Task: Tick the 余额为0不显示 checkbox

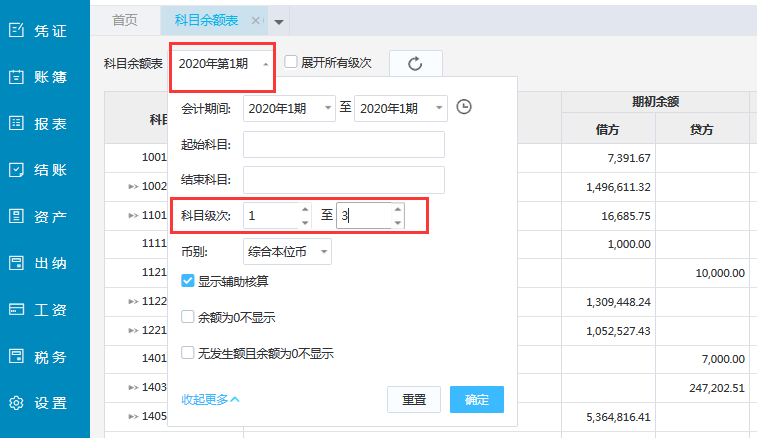Action: [188, 317]
